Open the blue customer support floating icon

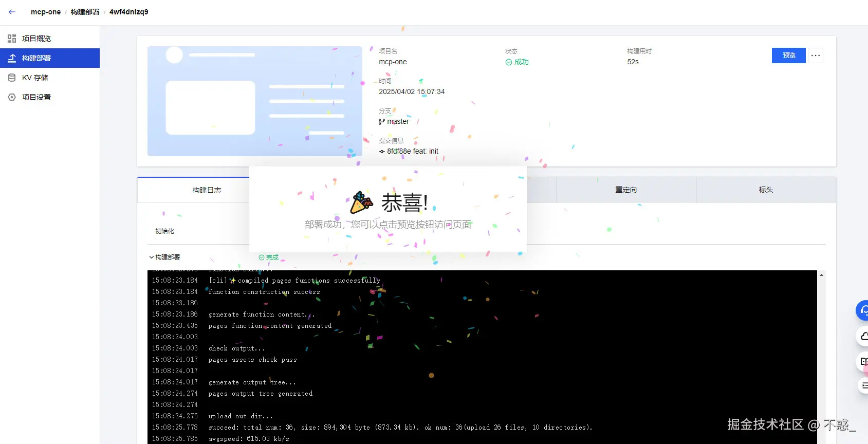[862, 310]
